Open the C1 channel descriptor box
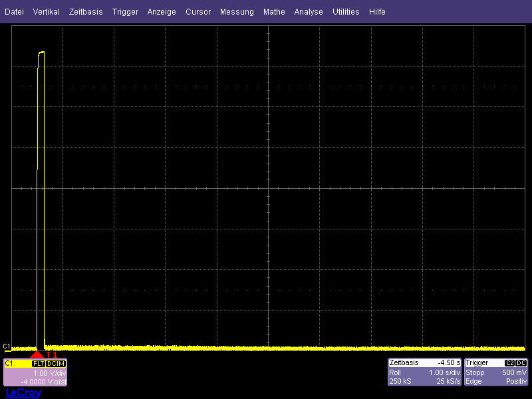Screen dimensions: 532x399 (35, 372)
